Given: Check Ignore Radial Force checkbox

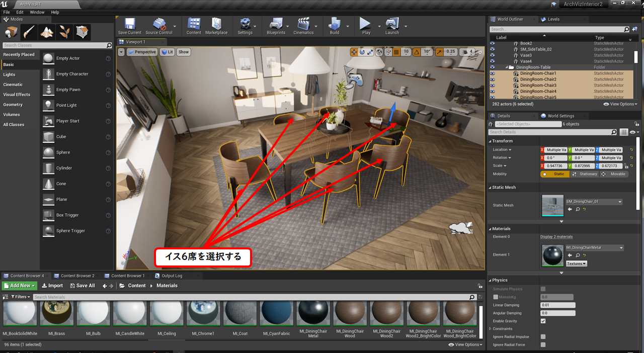Looking at the screenshot, I should click(x=543, y=345).
